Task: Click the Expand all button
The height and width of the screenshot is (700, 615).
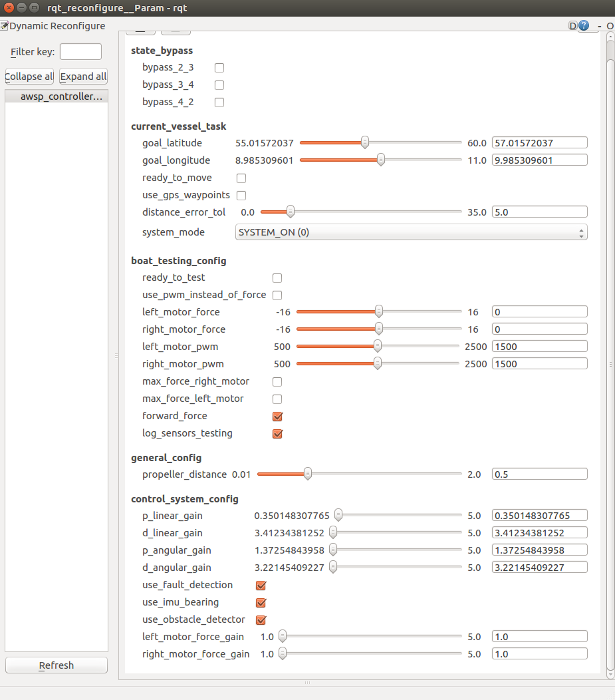Action: click(83, 77)
